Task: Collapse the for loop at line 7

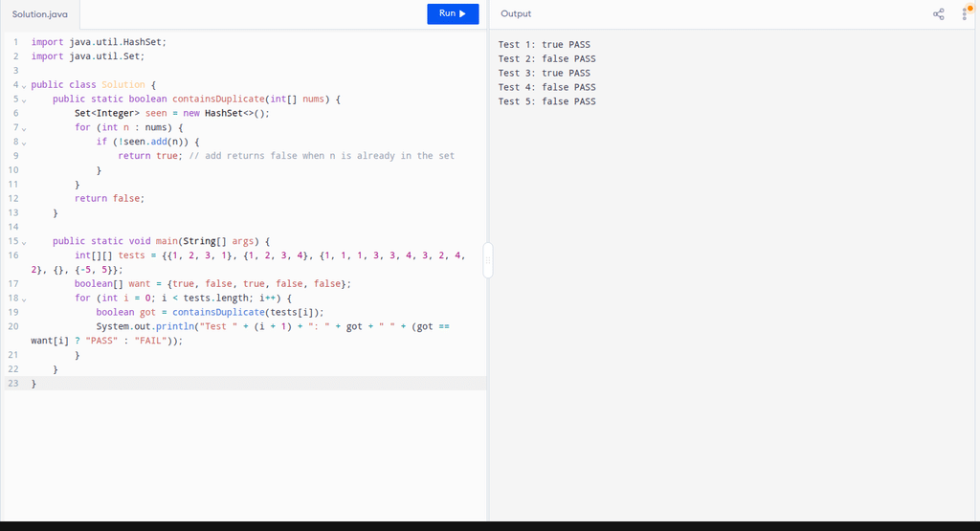Action: (x=24, y=129)
